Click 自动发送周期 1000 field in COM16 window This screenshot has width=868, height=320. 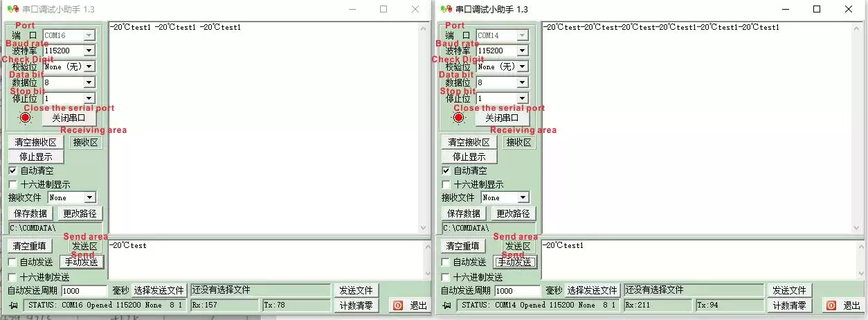[84, 291]
